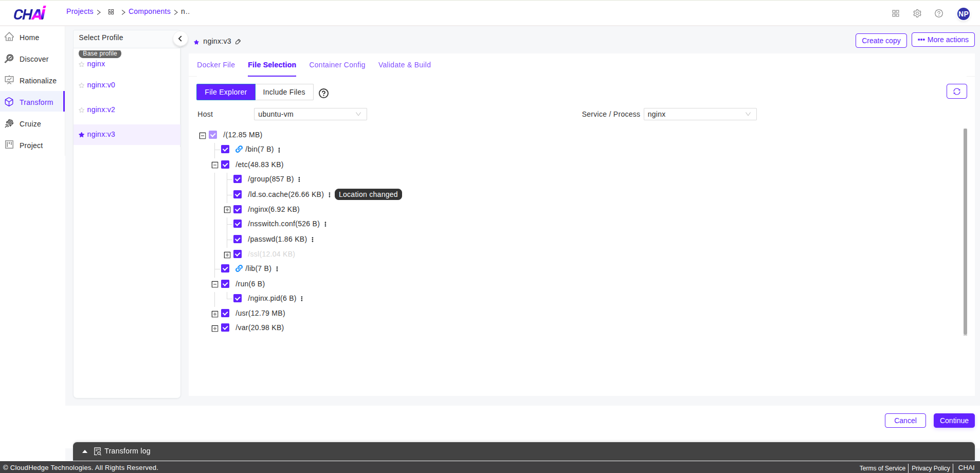This screenshot has width=980, height=473.
Task: Open options menu for /nsswitch.conf
Action: [x=325, y=224]
